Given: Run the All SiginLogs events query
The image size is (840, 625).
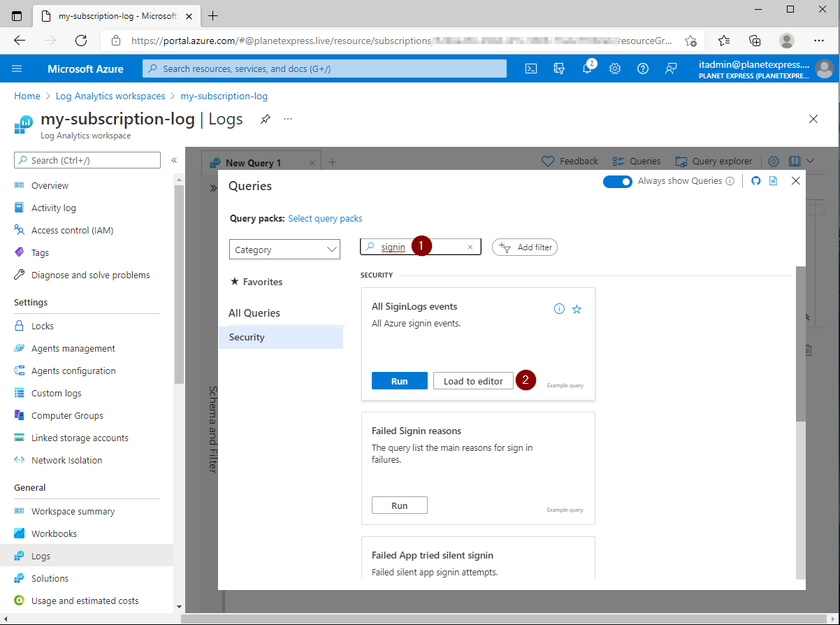Looking at the screenshot, I should [x=399, y=381].
